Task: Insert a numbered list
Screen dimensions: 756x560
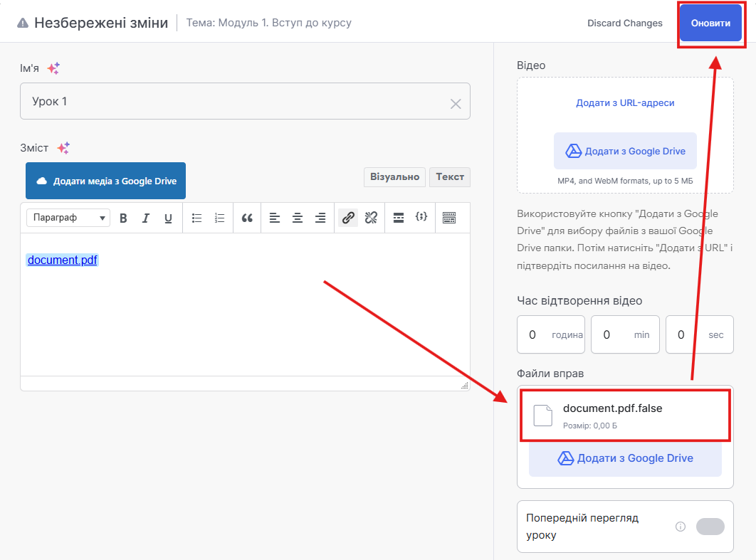Action: [219, 218]
